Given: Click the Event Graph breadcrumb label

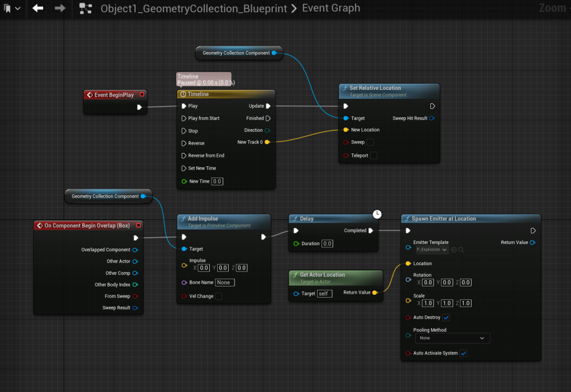Looking at the screenshot, I should click(331, 8).
